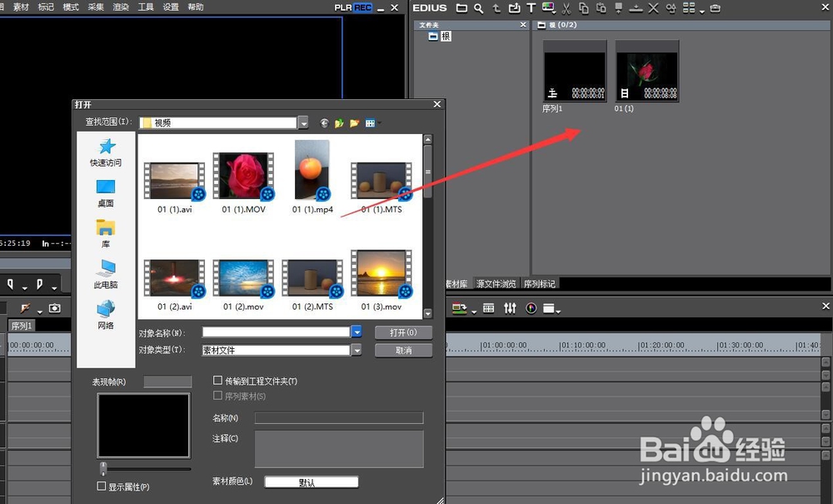Select the 01 (3).mov sunset video file

point(382,280)
